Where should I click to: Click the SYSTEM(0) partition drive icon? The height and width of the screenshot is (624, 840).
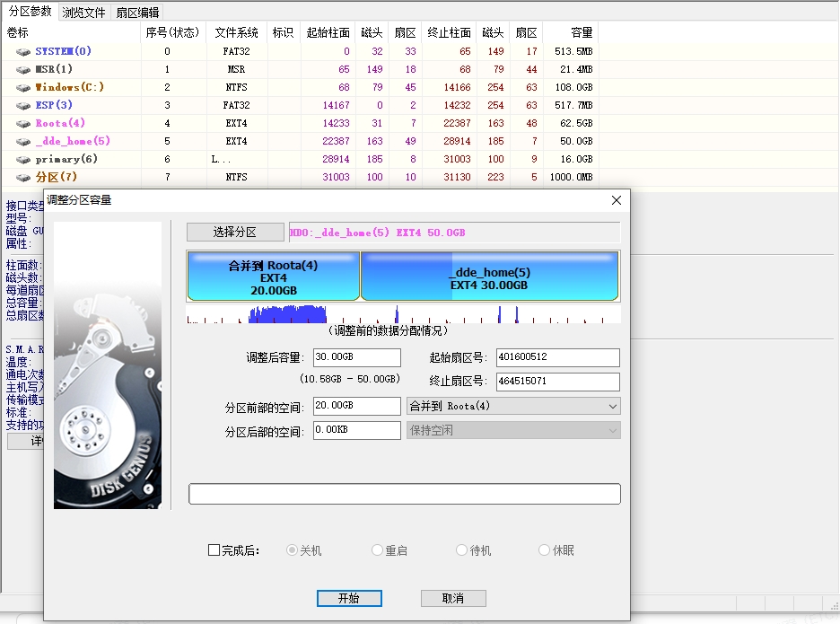(23, 52)
